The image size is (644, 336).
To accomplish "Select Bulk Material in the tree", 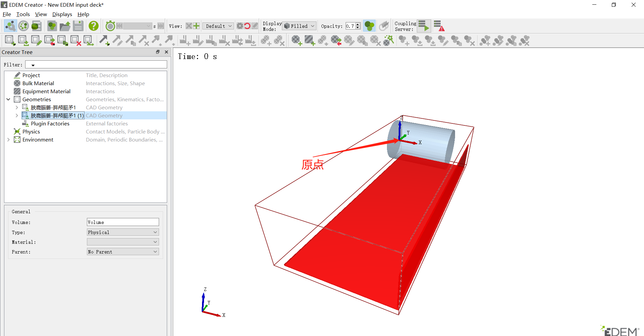I will [x=38, y=83].
